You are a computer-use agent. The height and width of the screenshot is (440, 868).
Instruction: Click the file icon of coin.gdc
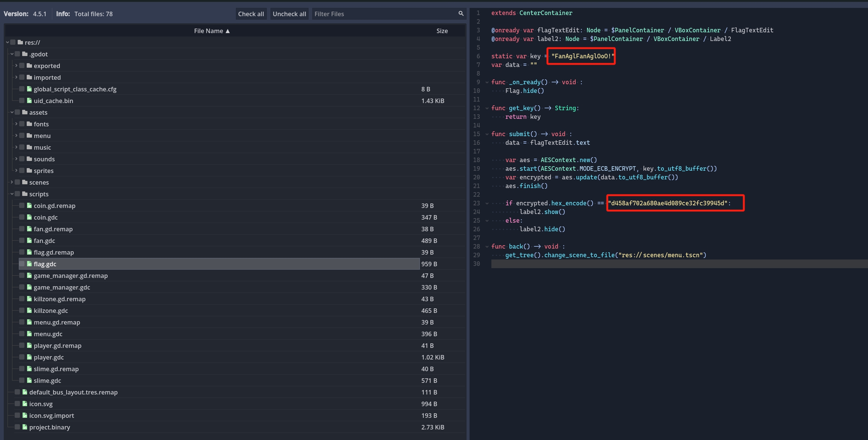click(x=29, y=217)
